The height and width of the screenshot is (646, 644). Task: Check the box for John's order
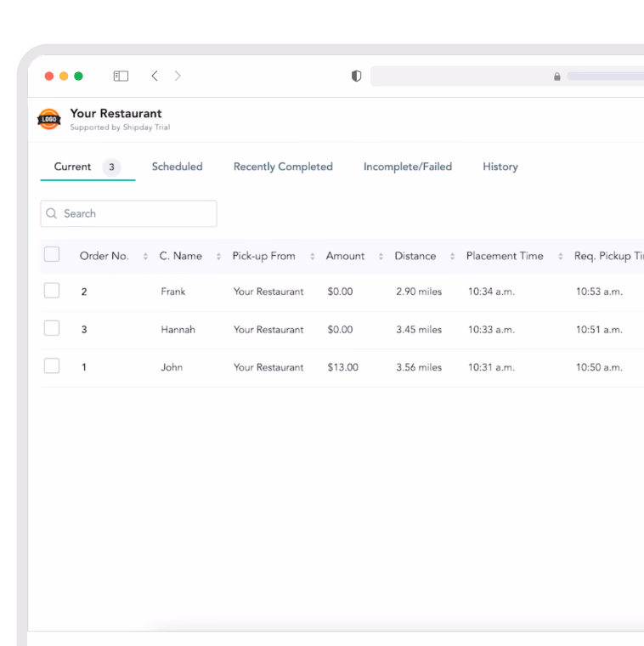click(x=52, y=365)
